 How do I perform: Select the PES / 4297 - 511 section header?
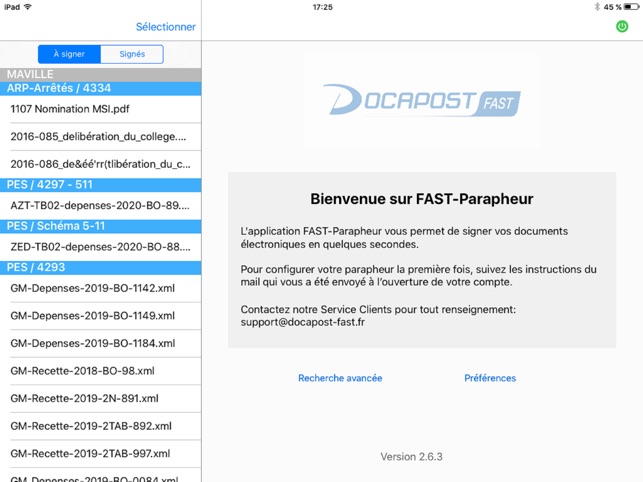[100, 184]
